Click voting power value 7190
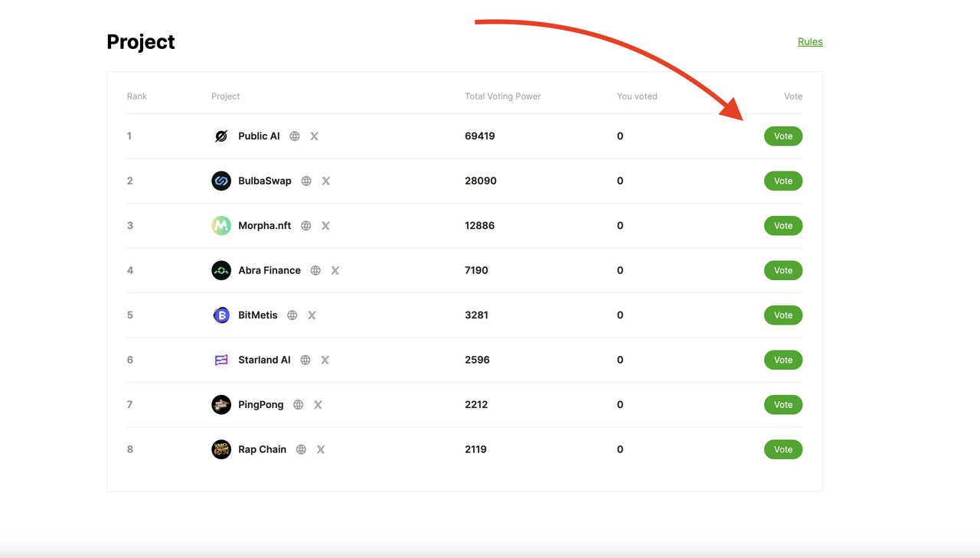 pos(476,271)
